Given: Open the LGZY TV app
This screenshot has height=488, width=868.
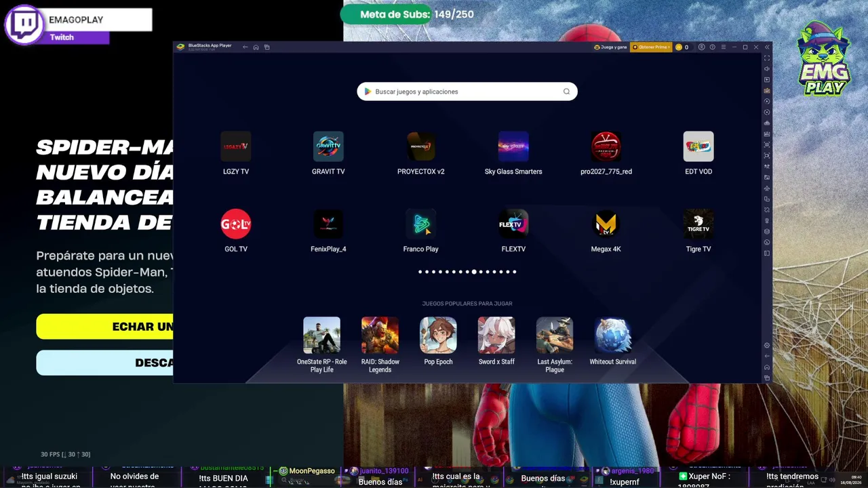Looking at the screenshot, I should click(x=236, y=146).
